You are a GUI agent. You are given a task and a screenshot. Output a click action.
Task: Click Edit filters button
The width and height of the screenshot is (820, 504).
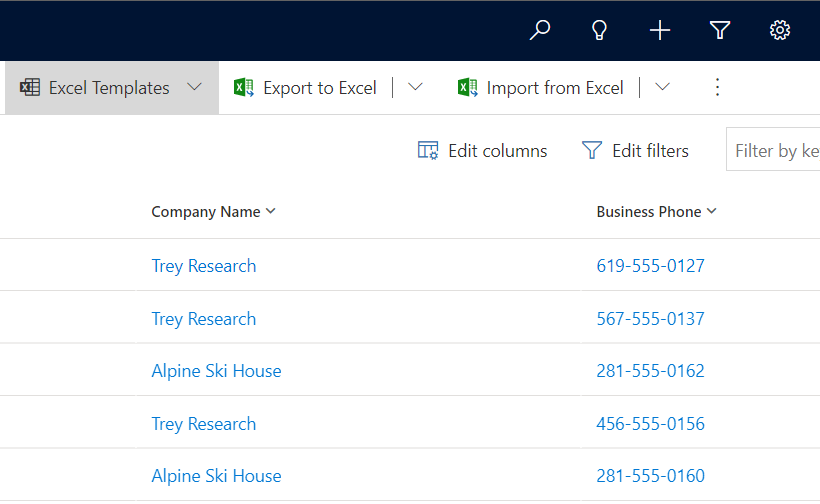[635, 151]
